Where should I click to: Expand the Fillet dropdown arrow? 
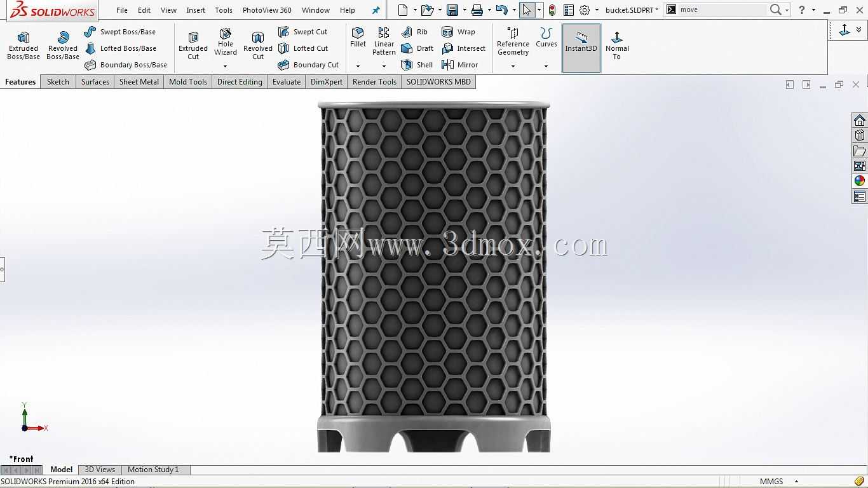point(358,66)
